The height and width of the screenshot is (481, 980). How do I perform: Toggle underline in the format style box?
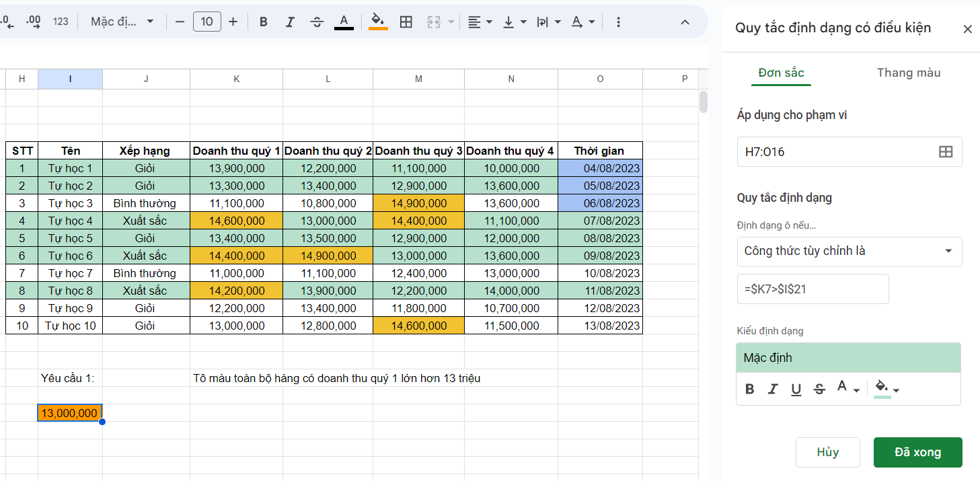click(x=796, y=389)
